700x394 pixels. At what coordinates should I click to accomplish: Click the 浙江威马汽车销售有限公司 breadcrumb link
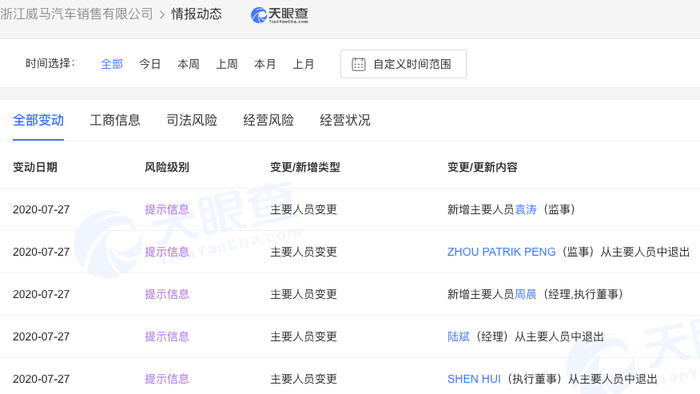point(76,14)
